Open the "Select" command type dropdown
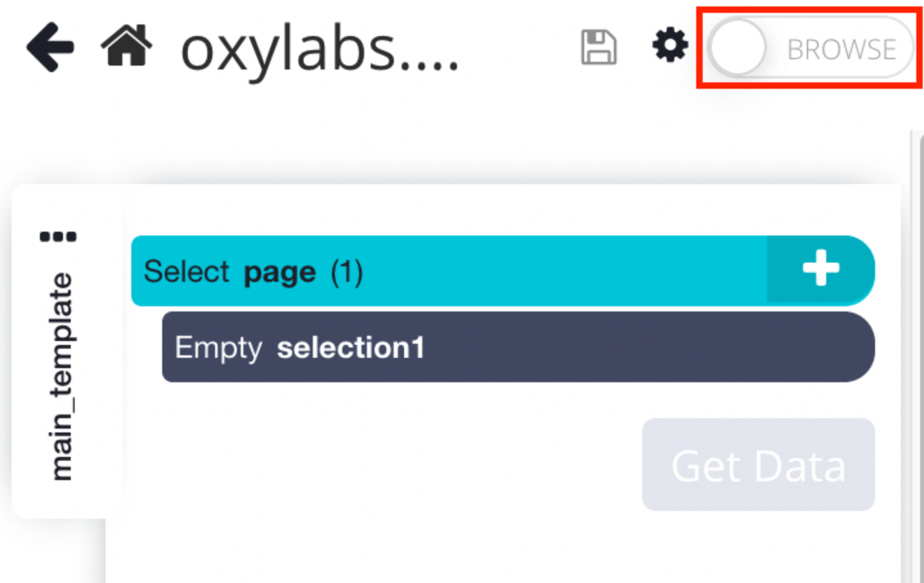The height and width of the screenshot is (583, 924). (x=187, y=272)
